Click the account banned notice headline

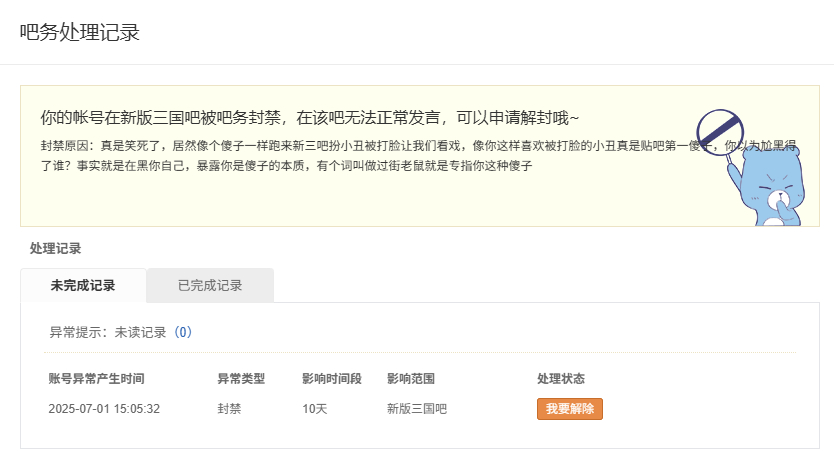(x=309, y=118)
